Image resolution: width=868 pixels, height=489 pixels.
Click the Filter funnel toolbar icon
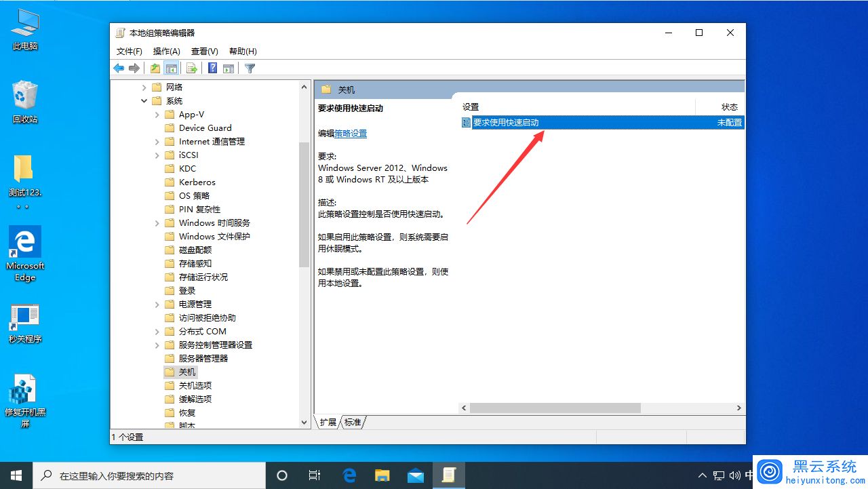(x=250, y=68)
